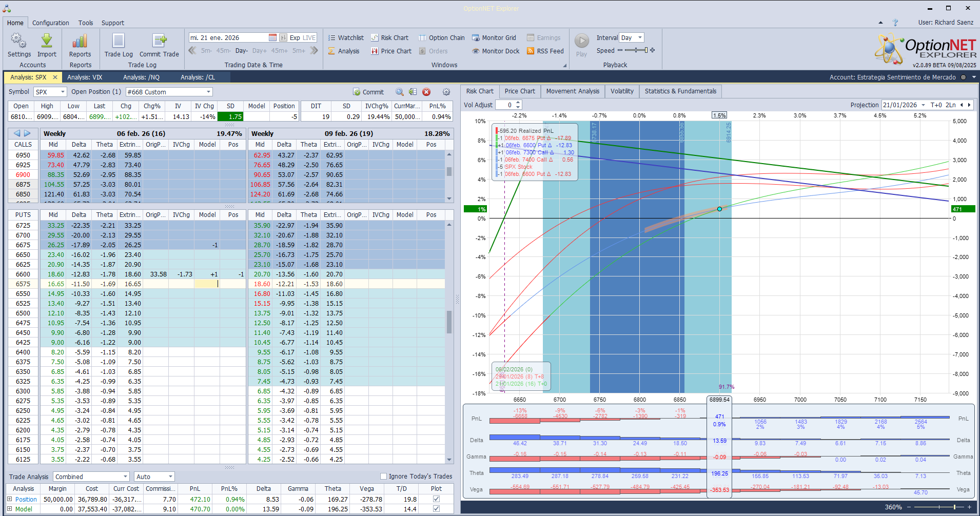Image resolution: width=980 pixels, height=516 pixels.
Task: Open the Price Chart window from ribbon
Action: [391, 51]
